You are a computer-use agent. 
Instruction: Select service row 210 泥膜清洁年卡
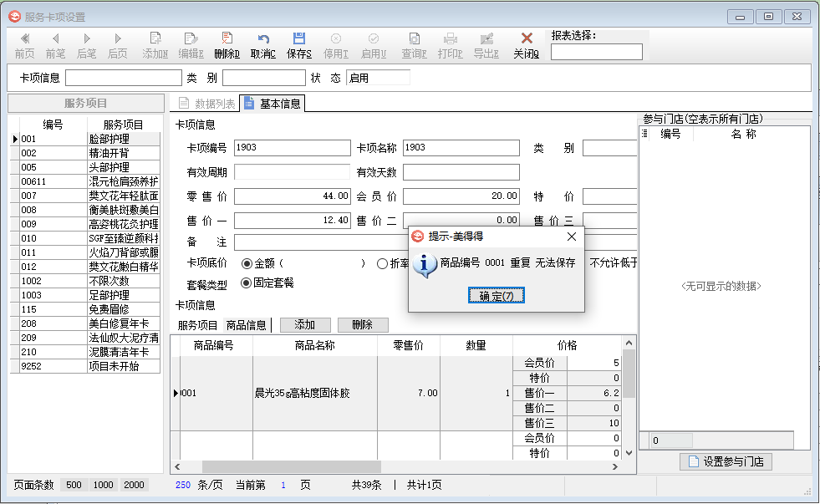[x=85, y=352]
